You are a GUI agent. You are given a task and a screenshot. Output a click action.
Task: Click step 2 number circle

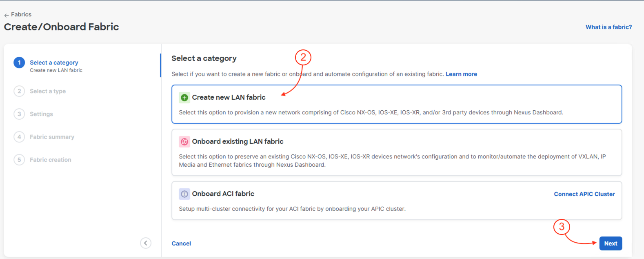click(x=19, y=91)
